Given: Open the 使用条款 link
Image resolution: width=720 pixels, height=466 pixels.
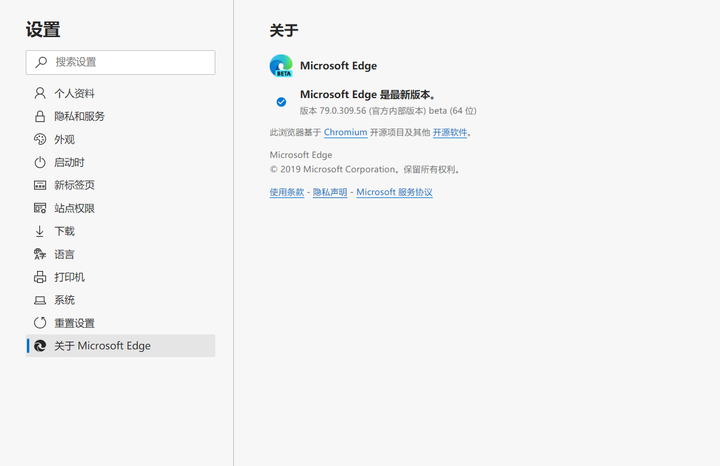Looking at the screenshot, I should pos(287,192).
